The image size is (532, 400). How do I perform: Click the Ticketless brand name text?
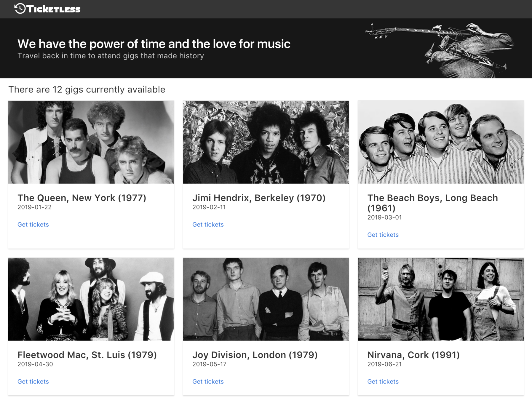(x=53, y=9)
